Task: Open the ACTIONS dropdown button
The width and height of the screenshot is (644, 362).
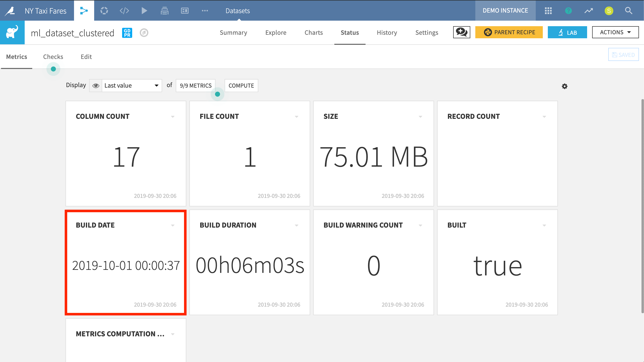Action: (x=615, y=32)
